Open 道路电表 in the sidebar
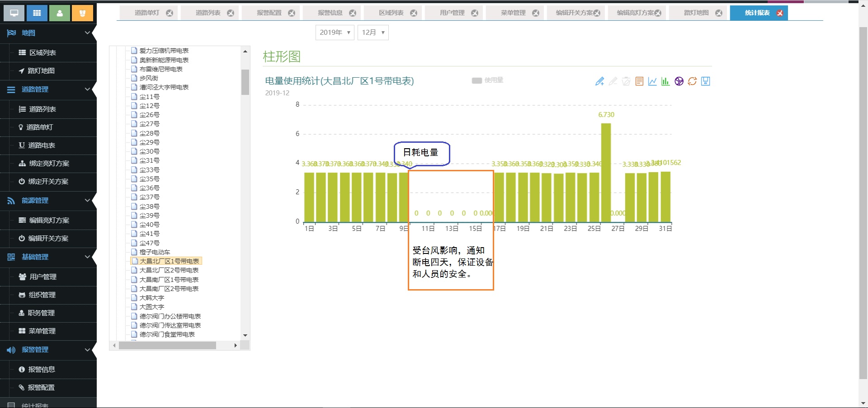The width and height of the screenshot is (868, 408). [x=42, y=145]
